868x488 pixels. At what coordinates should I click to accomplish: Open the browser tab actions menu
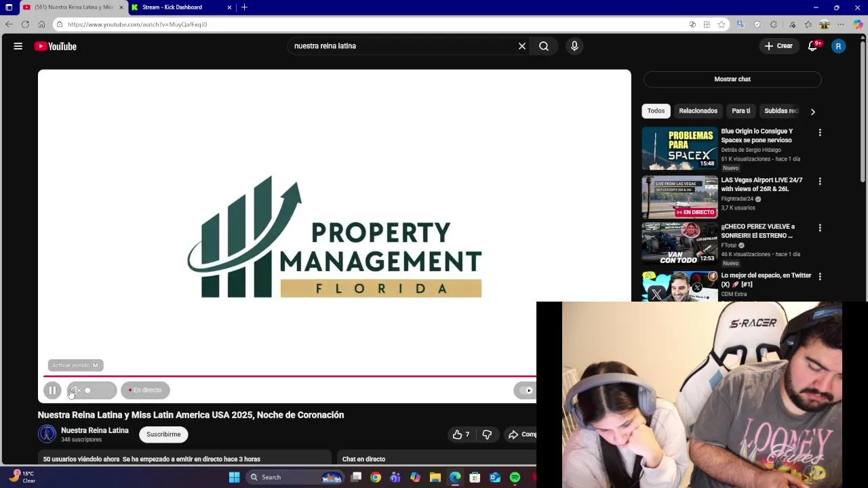pos(9,7)
